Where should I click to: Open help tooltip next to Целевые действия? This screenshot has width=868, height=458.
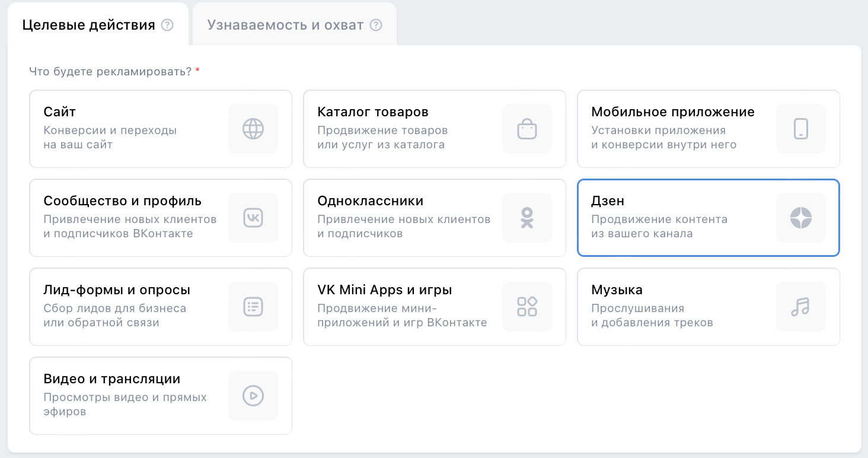(167, 25)
